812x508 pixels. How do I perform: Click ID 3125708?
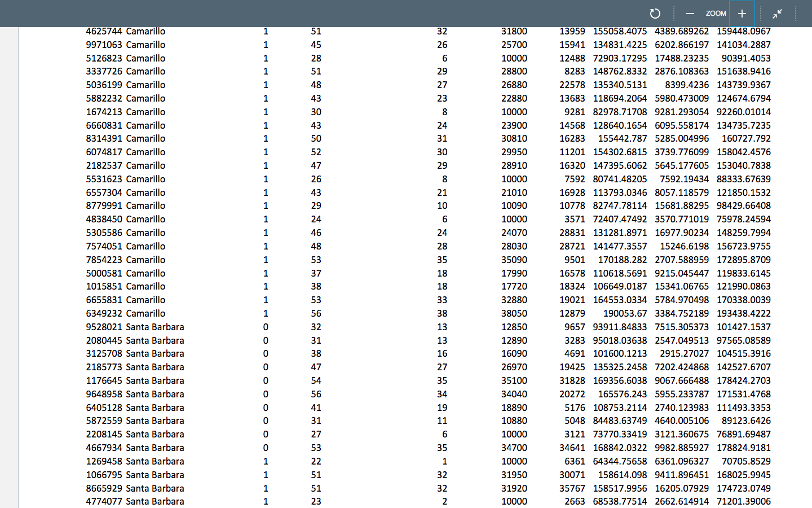(x=104, y=353)
